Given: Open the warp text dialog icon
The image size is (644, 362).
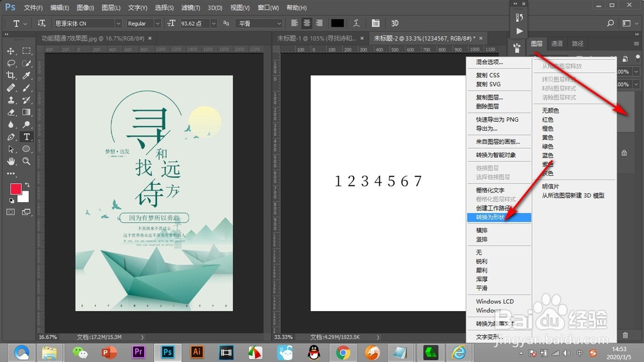Looking at the screenshot, I should [356, 23].
